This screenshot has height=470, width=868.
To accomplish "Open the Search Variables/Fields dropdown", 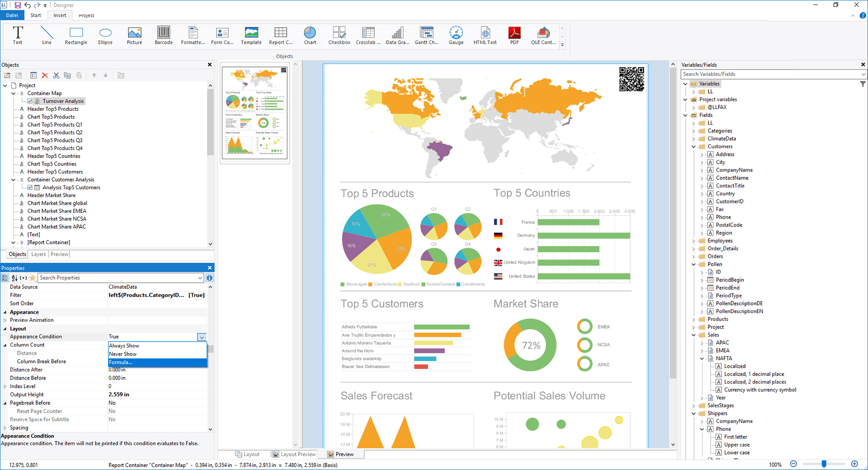I will pos(863,74).
